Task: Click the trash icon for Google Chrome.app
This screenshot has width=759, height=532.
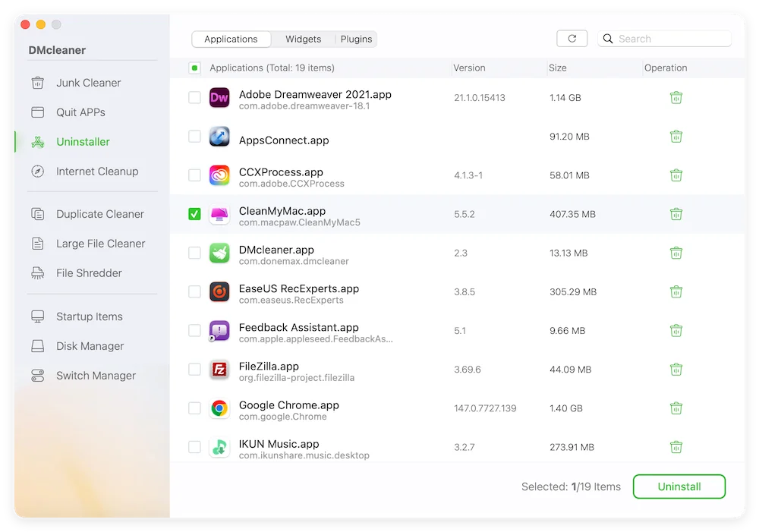Action: [x=676, y=408]
